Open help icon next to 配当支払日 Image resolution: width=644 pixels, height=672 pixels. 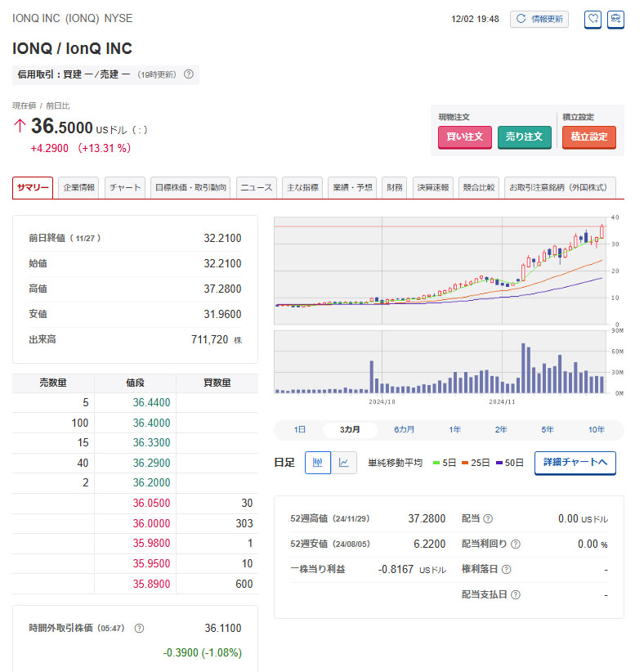pyautogui.click(x=516, y=595)
